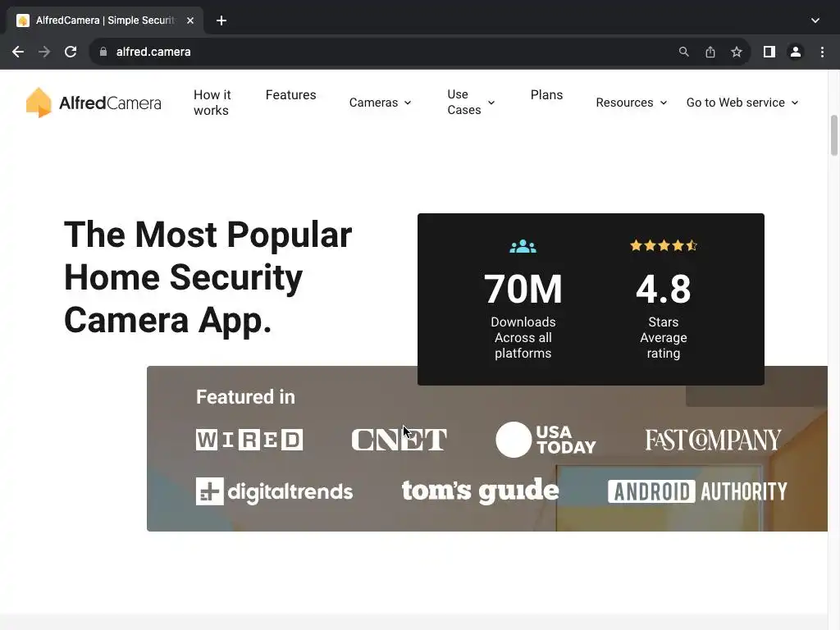This screenshot has height=630, width=840.
Task: Click the Fast Company logo
Action: (713, 440)
